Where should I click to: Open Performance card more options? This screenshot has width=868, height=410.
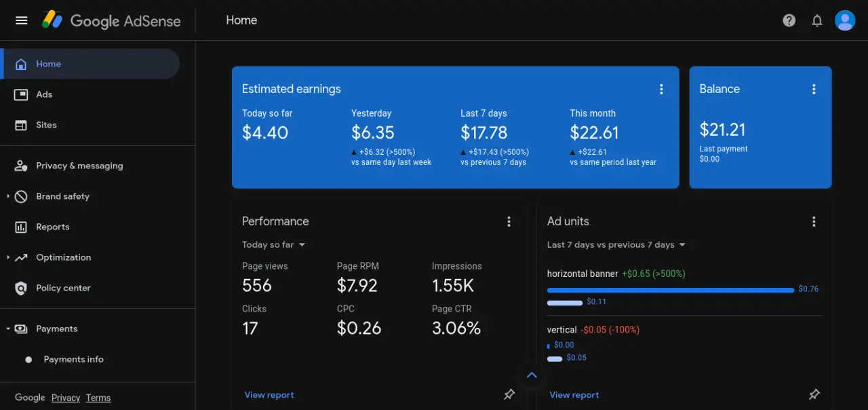[509, 221]
